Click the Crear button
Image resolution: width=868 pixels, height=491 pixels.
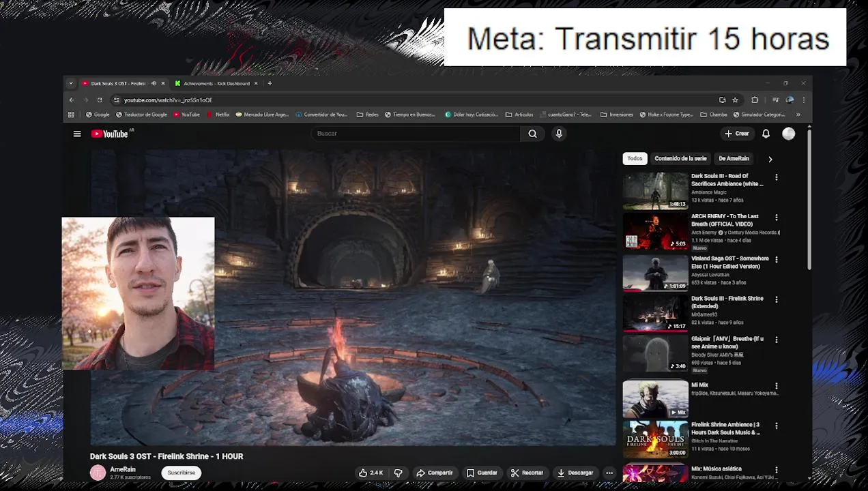click(x=737, y=134)
